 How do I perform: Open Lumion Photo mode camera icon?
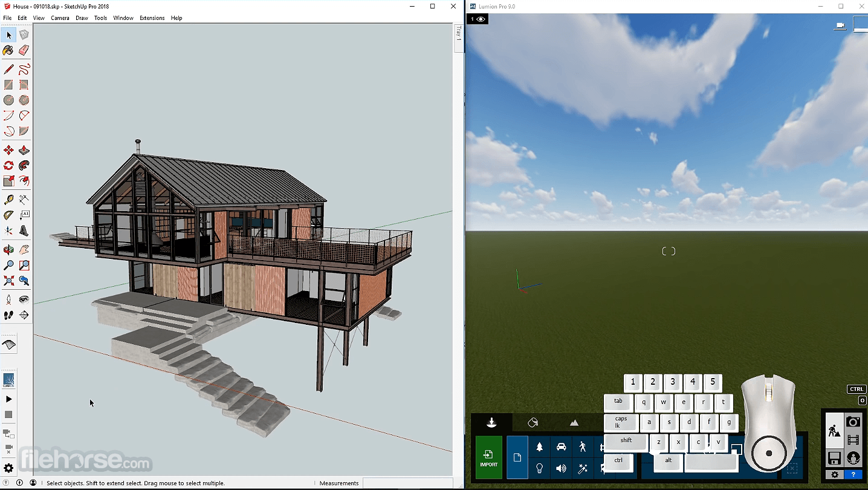(x=853, y=422)
